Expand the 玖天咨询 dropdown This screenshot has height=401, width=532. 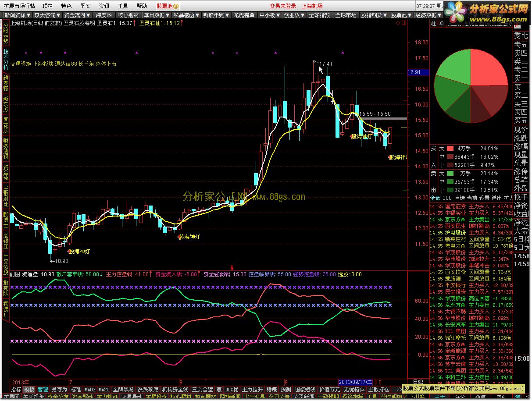(x=47, y=15)
